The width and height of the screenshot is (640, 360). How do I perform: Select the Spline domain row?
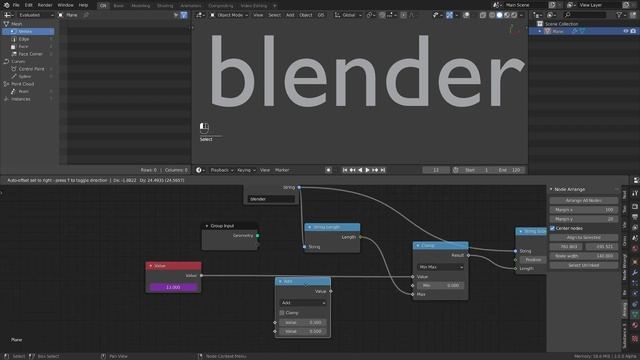coord(28,76)
